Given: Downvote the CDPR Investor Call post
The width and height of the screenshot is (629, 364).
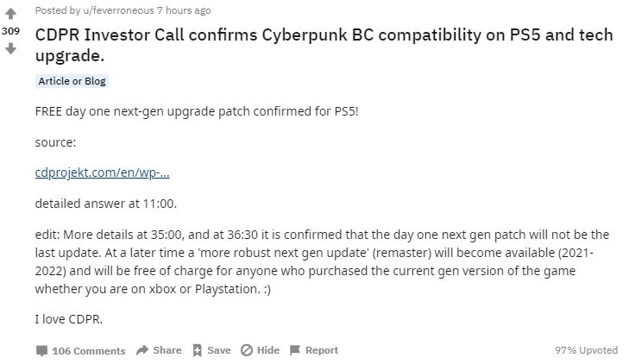Looking at the screenshot, I should [10, 48].
